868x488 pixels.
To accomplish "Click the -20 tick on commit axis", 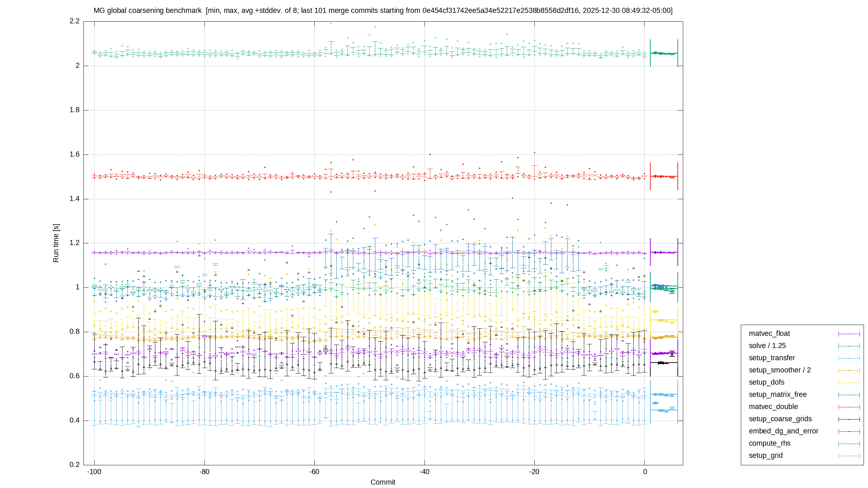I will [534, 472].
